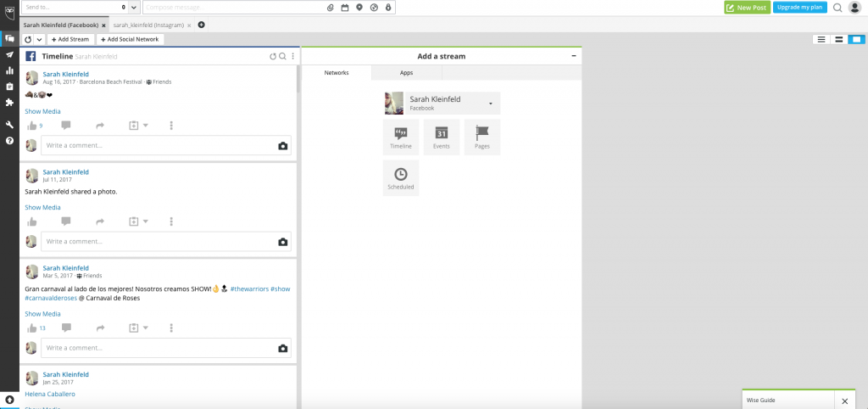Close the Wise Guide panel

[844, 401]
